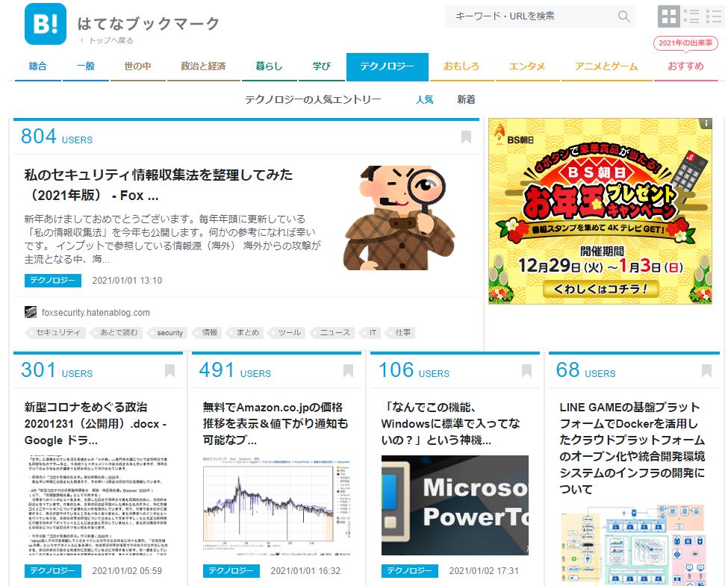
Task: Select the テクノロジー category tab
Action: (x=388, y=66)
